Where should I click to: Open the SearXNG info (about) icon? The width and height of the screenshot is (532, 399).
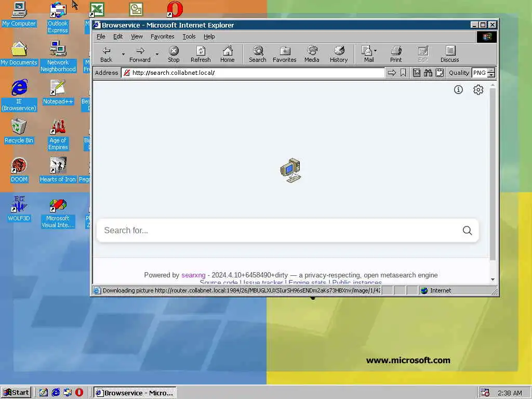click(x=458, y=89)
